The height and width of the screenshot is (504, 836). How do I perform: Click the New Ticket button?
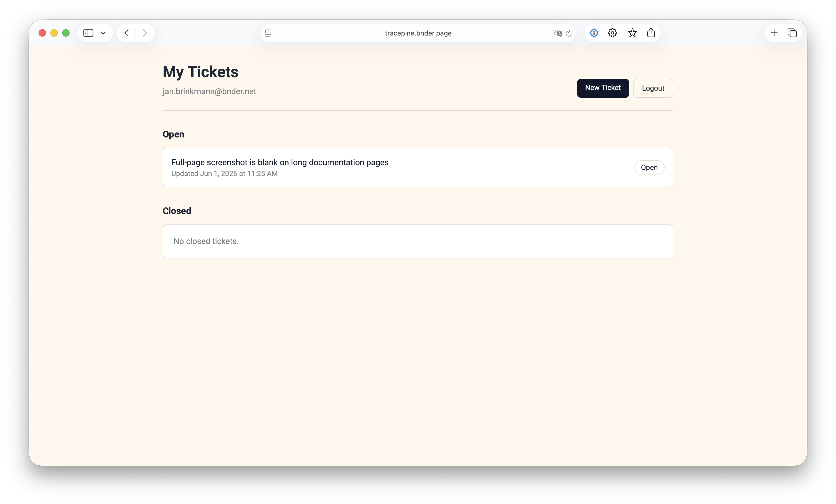[x=603, y=88]
